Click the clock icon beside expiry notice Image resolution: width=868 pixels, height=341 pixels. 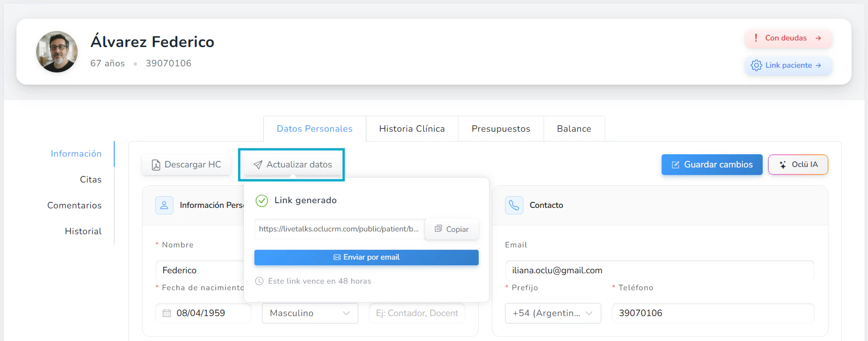[x=259, y=281]
